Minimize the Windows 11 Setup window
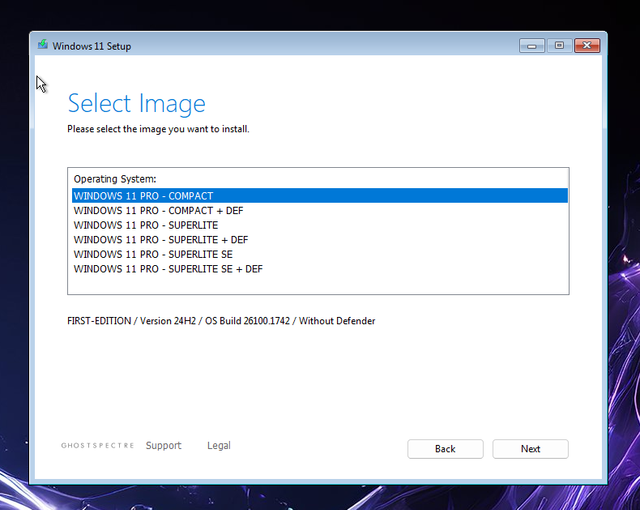The image size is (640, 510). coord(531,46)
